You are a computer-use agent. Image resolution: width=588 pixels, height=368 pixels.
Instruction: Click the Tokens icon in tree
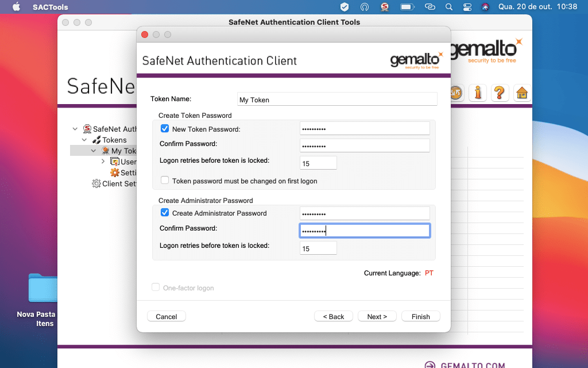pyautogui.click(x=96, y=140)
